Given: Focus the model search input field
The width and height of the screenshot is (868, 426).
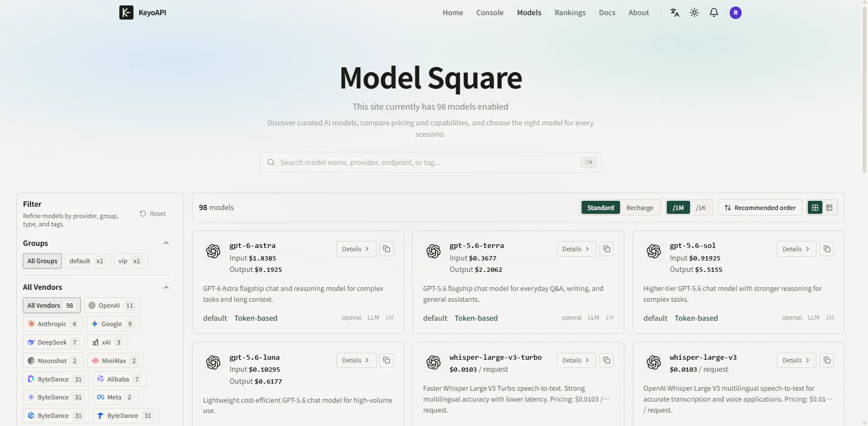Looking at the screenshot, I should 430,162.
